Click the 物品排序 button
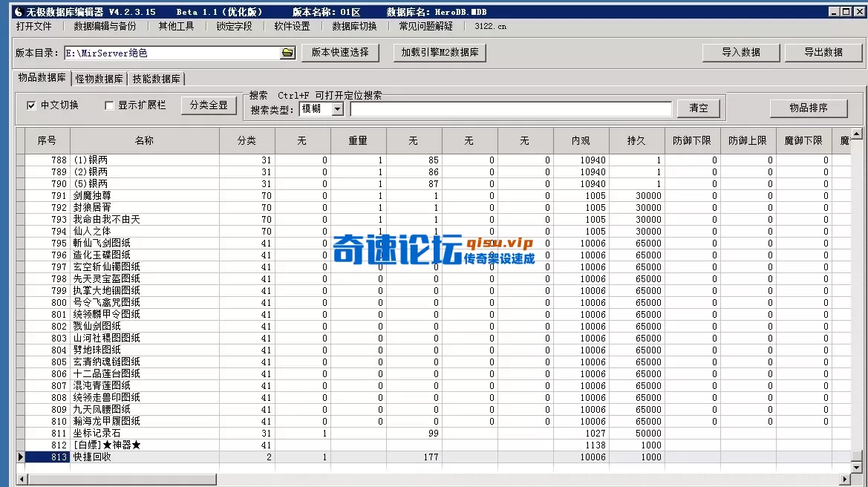The image size is (868, 487). (x=808, y=108)
